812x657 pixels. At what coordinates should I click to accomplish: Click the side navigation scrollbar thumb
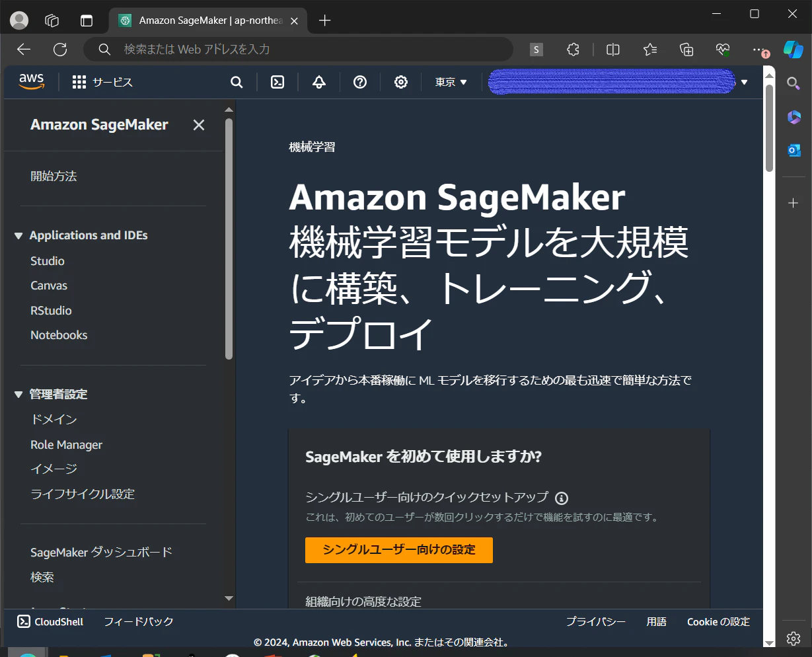point(229,239)
